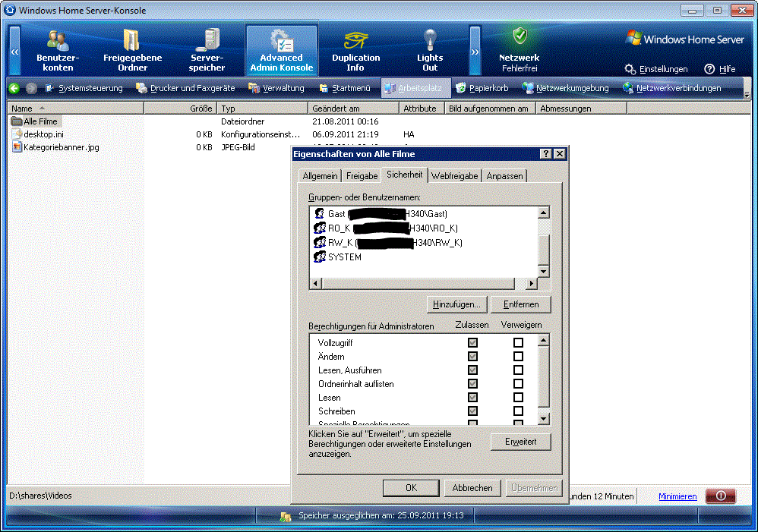Open Drucker und Faxgeräte
This screenshot has width=758, height=532.
coord(185,88)
